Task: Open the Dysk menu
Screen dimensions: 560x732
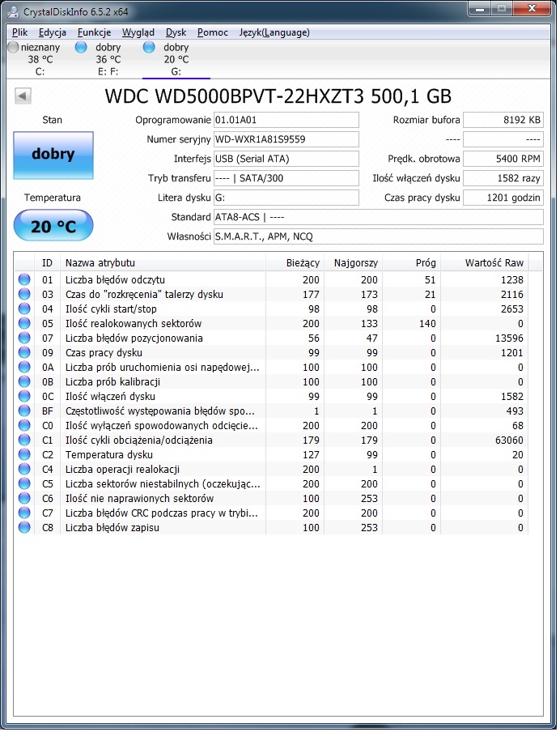Action: 176,32
